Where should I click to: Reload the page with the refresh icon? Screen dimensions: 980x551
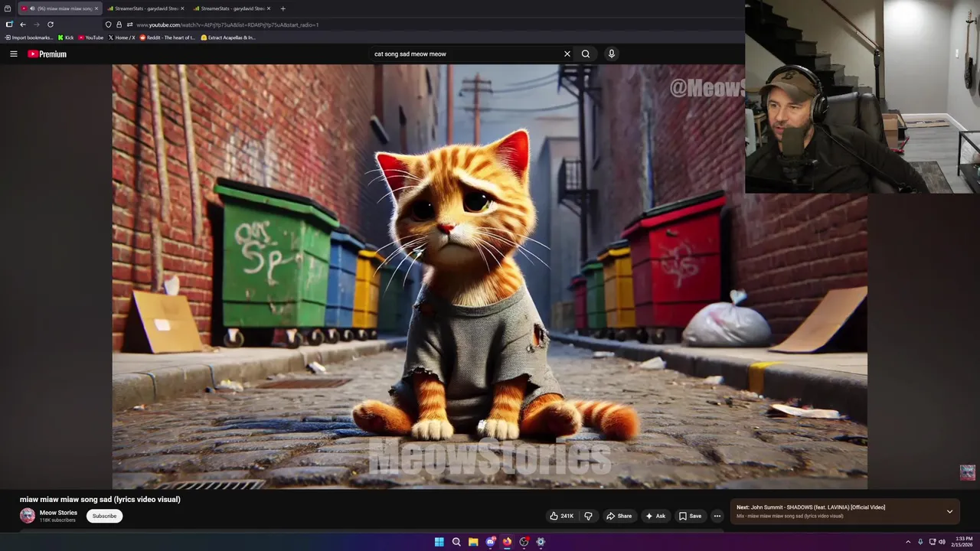(51, 24)
